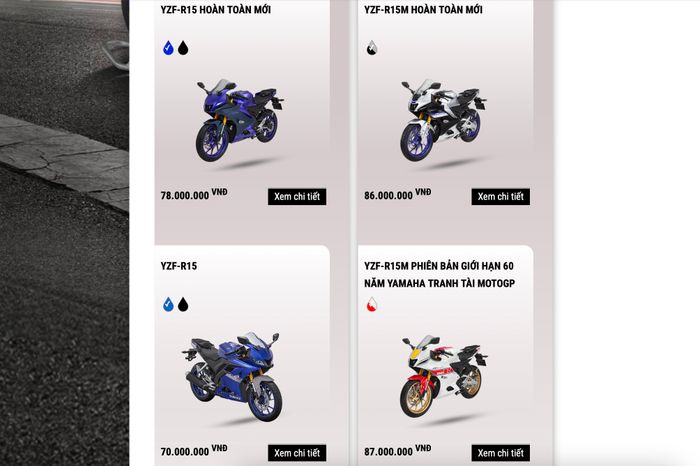Screen dimensions: 700x466
Task: Click Xem chi tiết for the 86.000.000 bike
Action: pyautogui.click(x=500, y=196)
